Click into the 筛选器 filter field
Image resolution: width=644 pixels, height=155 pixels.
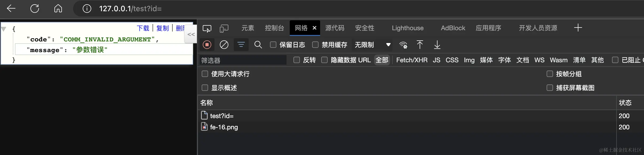(x=243, y=60)
